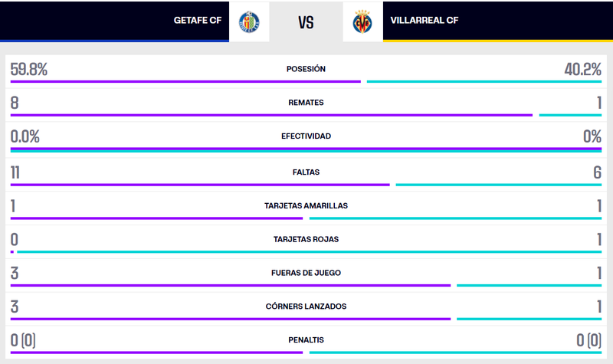Click the REMATES stat label

pyautogui.click(x=306, y=102)
